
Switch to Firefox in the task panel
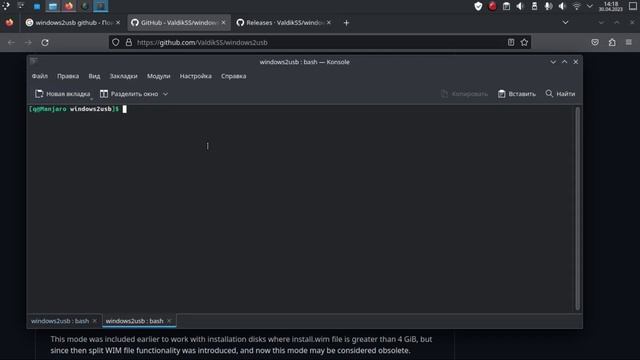pos(69,6)
